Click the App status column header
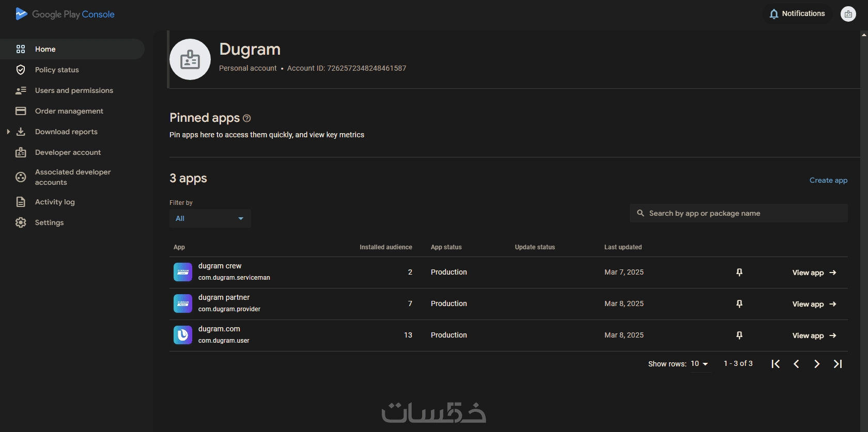 446,247
